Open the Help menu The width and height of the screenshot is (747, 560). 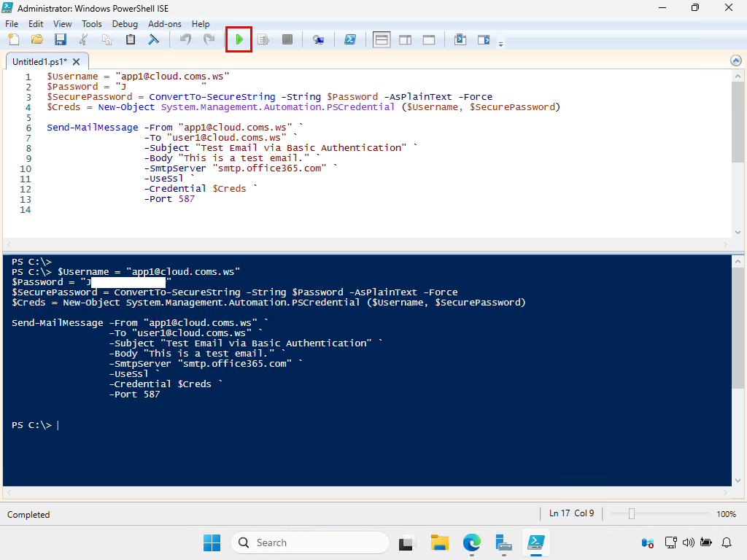click(x=201, y=24)
